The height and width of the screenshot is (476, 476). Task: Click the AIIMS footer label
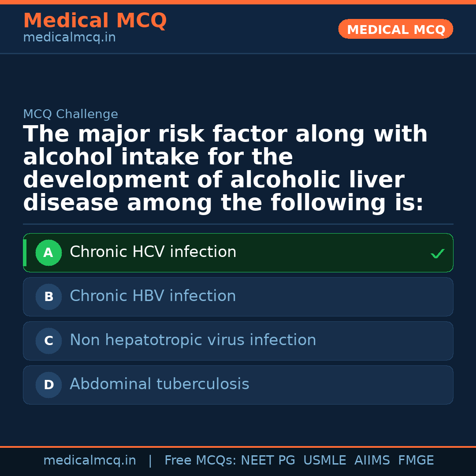coord(372,461)
